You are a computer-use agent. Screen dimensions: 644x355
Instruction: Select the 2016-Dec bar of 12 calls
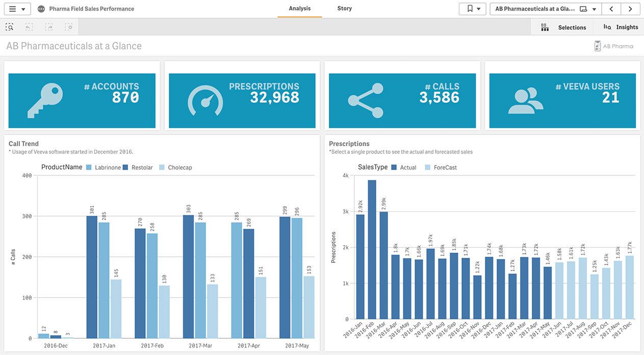click(44, 336)
